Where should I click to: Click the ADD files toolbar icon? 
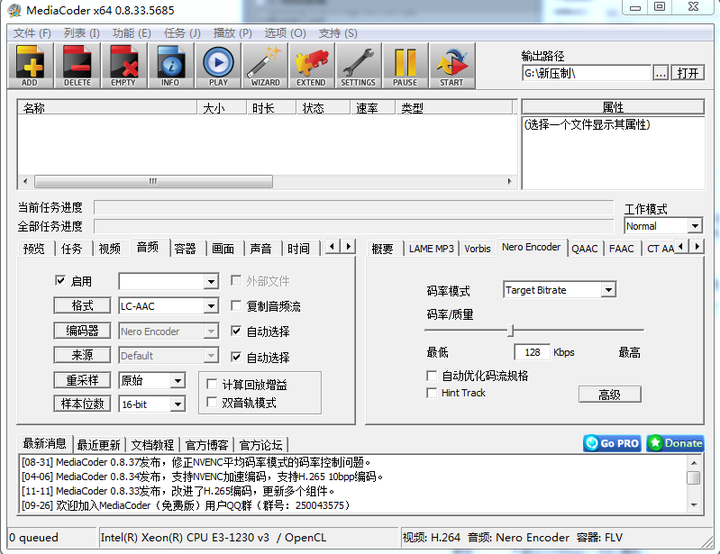click(30, 65)
